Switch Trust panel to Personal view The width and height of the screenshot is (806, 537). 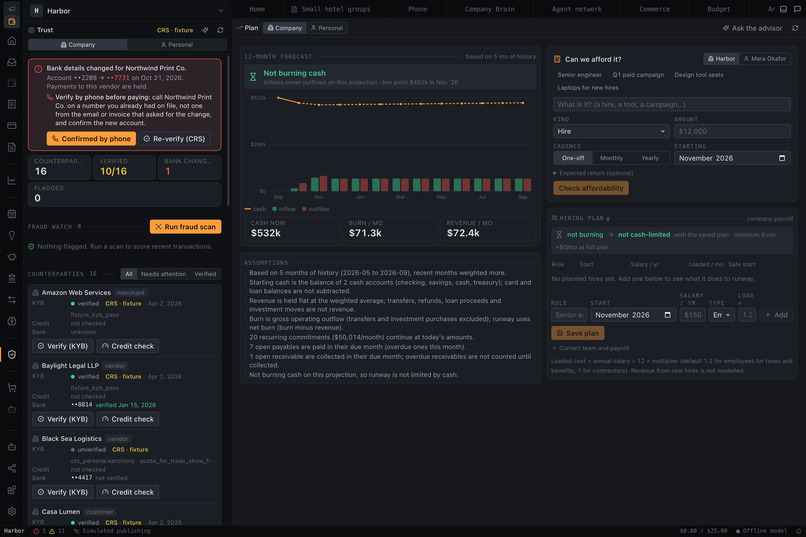177,45
